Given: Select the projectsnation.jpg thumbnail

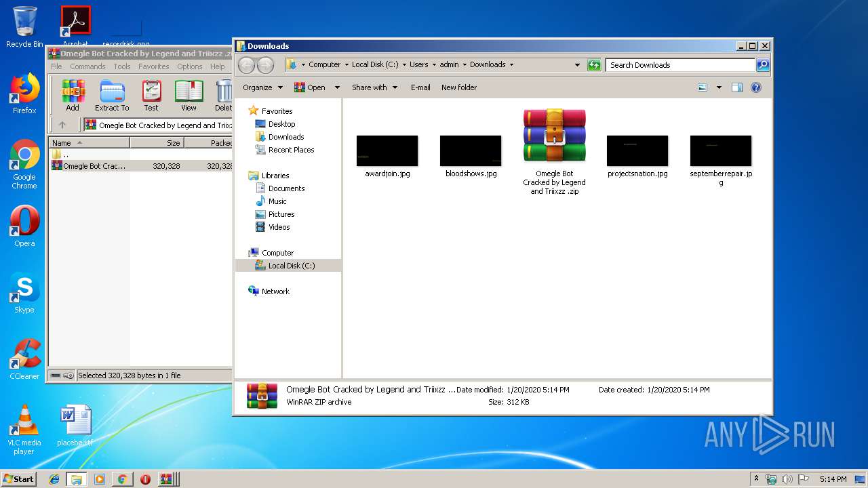Looking at the screenshot, I should point(637,156).
